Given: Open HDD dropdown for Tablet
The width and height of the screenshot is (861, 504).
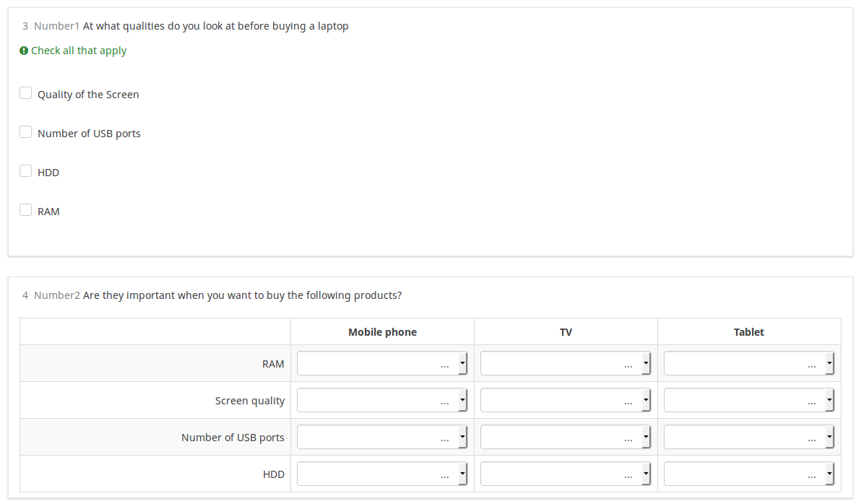Looking at the screenshot, I should (749, 474).
